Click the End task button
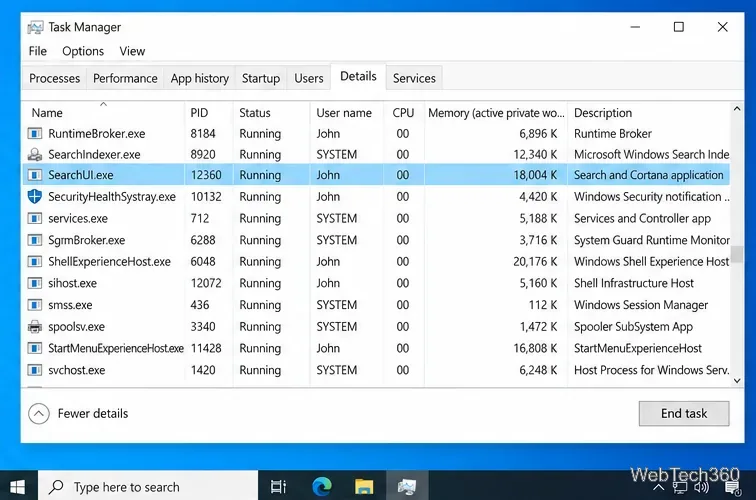The width and height of the screenshot is (756, 500). click(x=684, y=413)
